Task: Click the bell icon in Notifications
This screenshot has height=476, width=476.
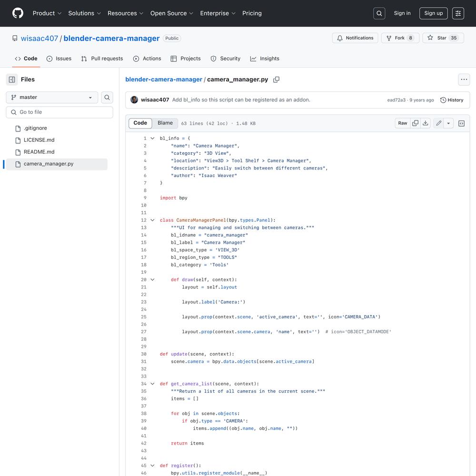Action: tap(340, 38)
